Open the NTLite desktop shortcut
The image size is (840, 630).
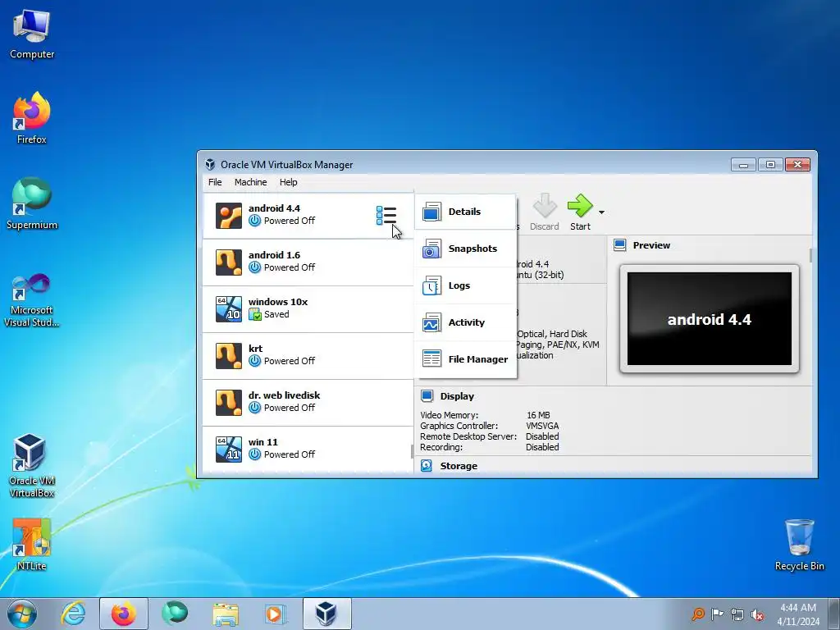32,545
